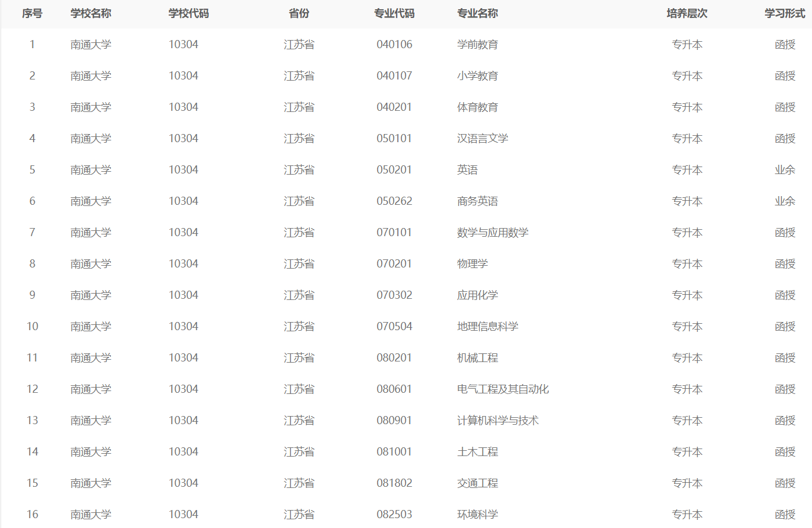
Task: Select major name 英语
Action: (467, 170)
